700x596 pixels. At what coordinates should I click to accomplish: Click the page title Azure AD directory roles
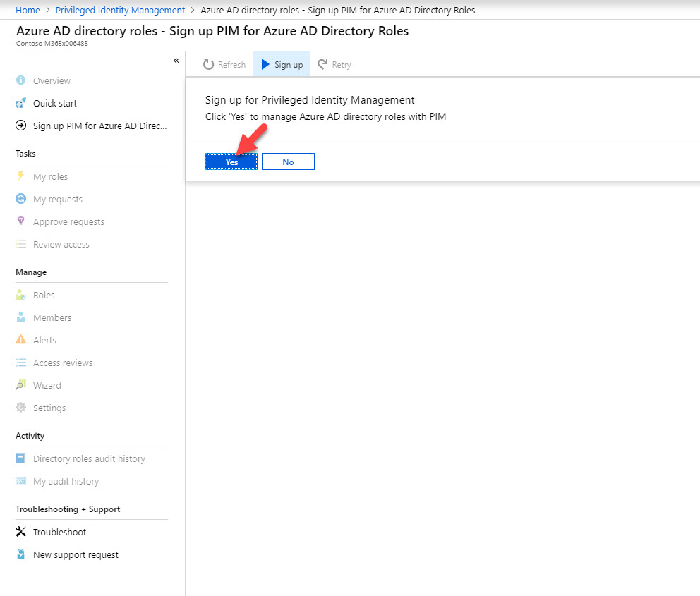point(212,31)
